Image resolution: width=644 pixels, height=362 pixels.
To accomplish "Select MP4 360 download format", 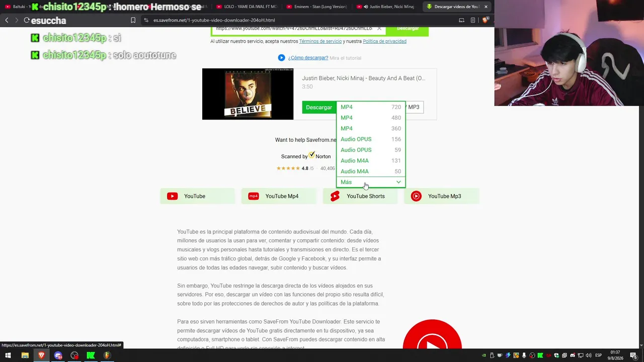I will click(x=371, y=128).
